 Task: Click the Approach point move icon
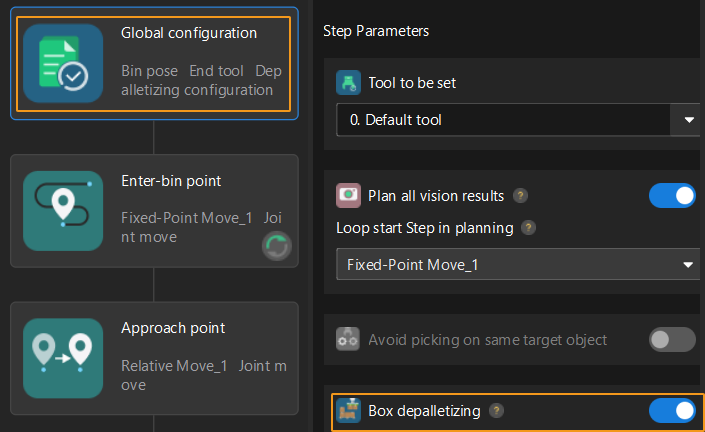click(63, 357)
